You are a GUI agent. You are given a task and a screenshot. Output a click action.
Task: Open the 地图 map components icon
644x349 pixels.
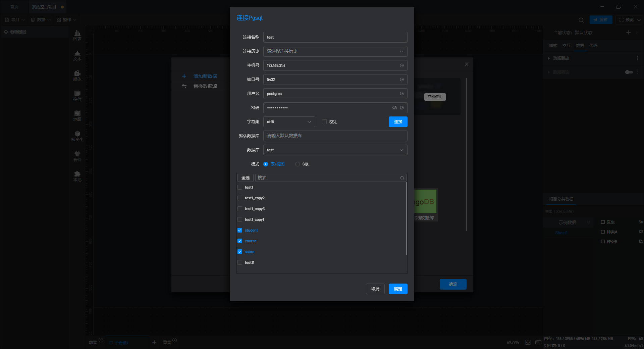coord(77,116)
